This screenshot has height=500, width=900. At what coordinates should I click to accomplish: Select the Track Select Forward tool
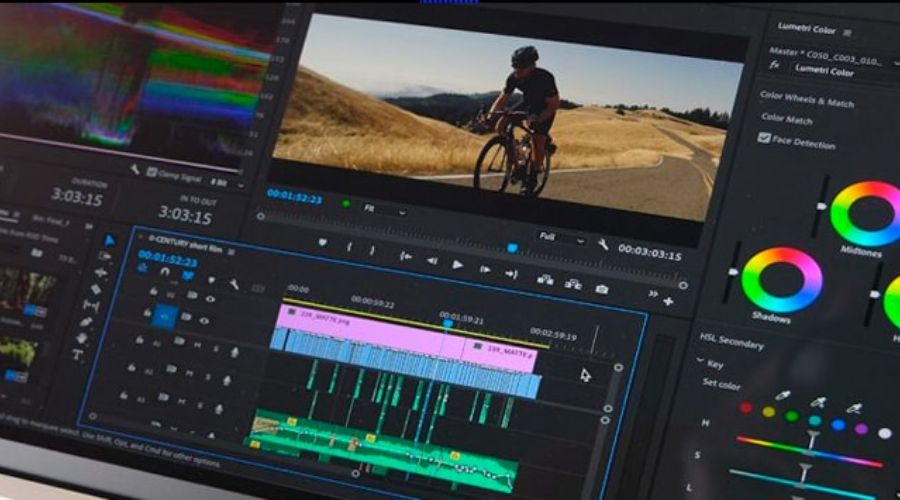click(105, 256)
